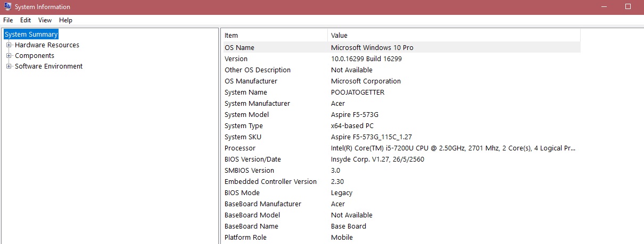
Task: Select the System Model row
Action: pos(246,115)
